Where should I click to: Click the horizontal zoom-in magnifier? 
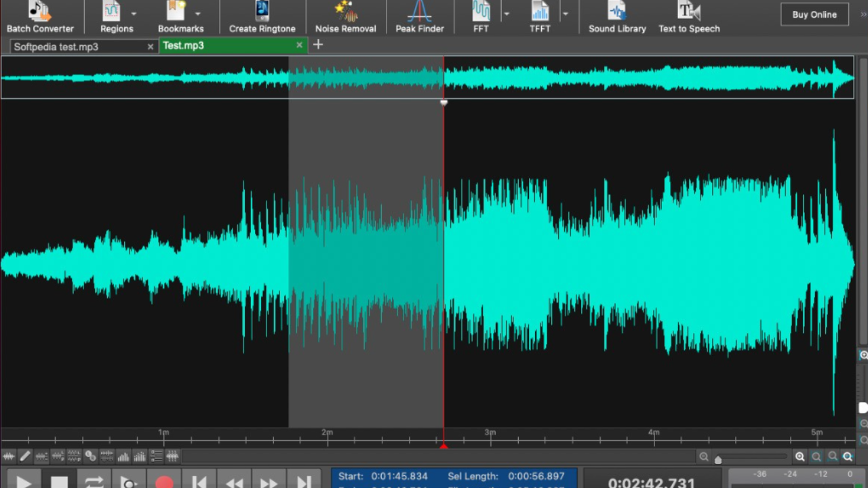(x=800, y=457)
